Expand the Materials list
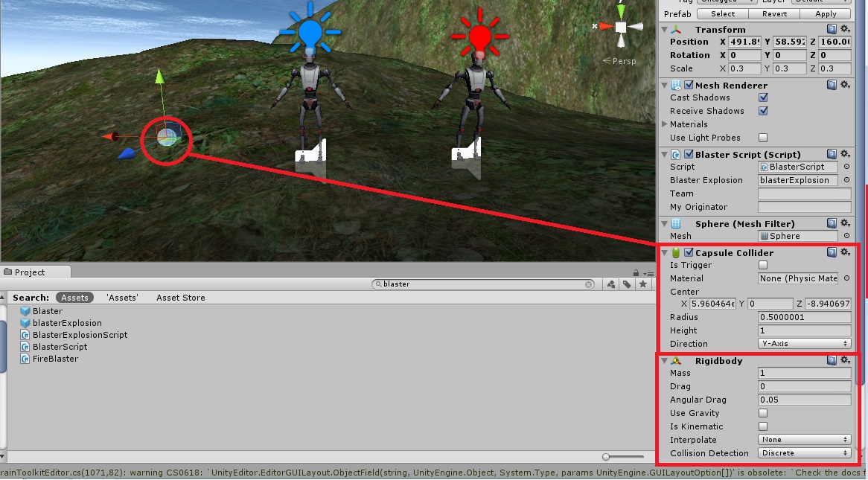Screen dimensions: 868x480 pos(664,124)
